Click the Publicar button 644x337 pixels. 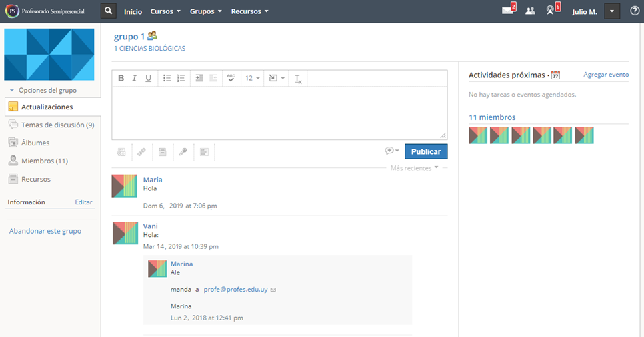[x=426, y=152]
